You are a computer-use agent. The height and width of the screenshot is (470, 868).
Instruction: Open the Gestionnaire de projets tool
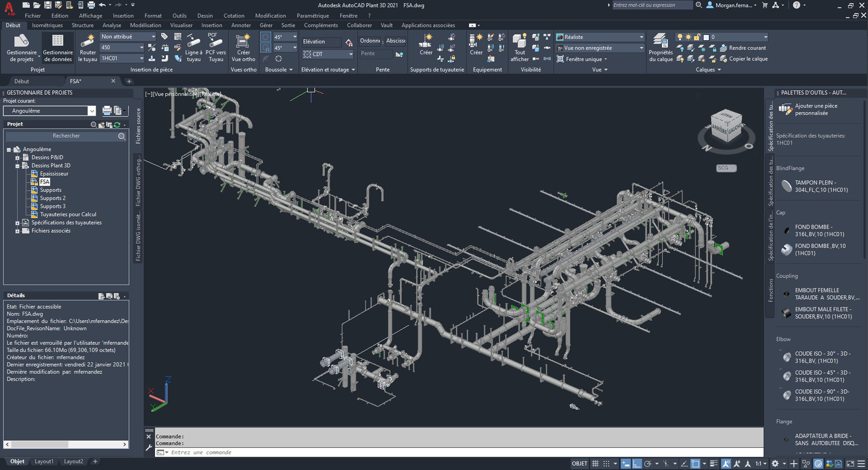tap(22, 48)
